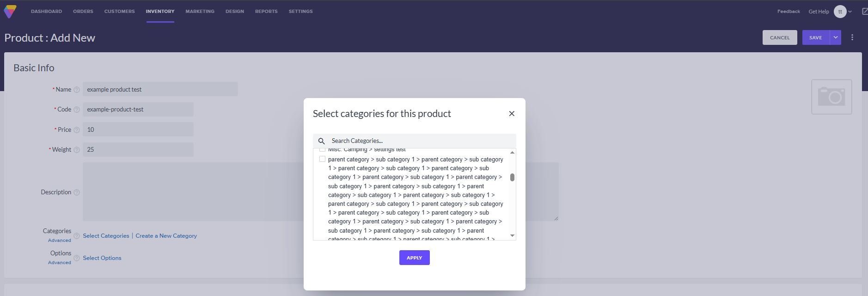Click the camera placeholder for product image
868x296 pixels.
tap(831, 96)
